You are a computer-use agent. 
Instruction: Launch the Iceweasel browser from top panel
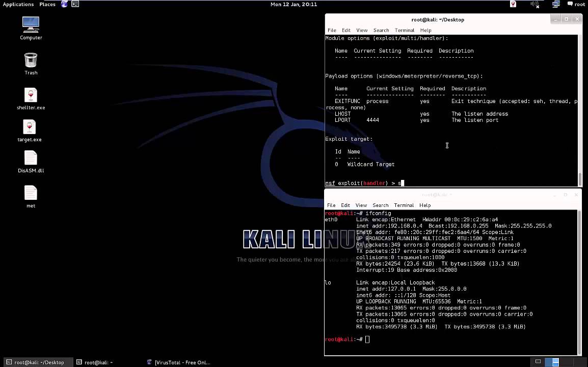tap(65, 4)
